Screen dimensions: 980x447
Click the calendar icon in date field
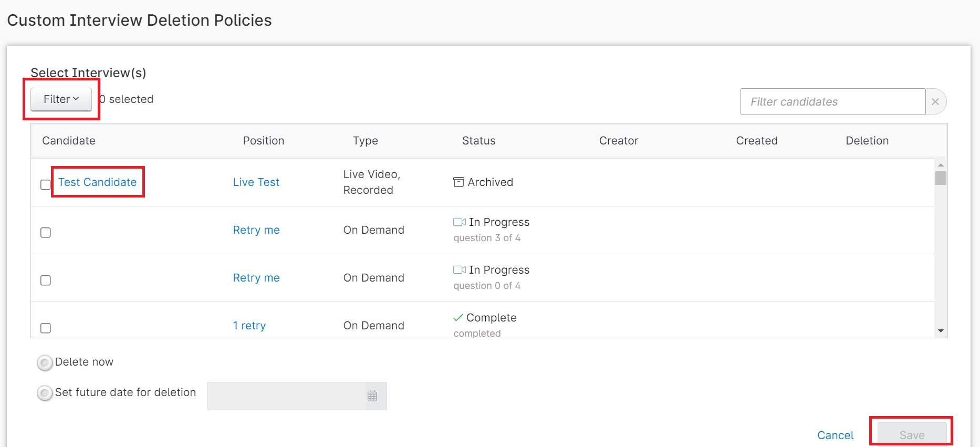pyautogui.click(x=372, y=396)
